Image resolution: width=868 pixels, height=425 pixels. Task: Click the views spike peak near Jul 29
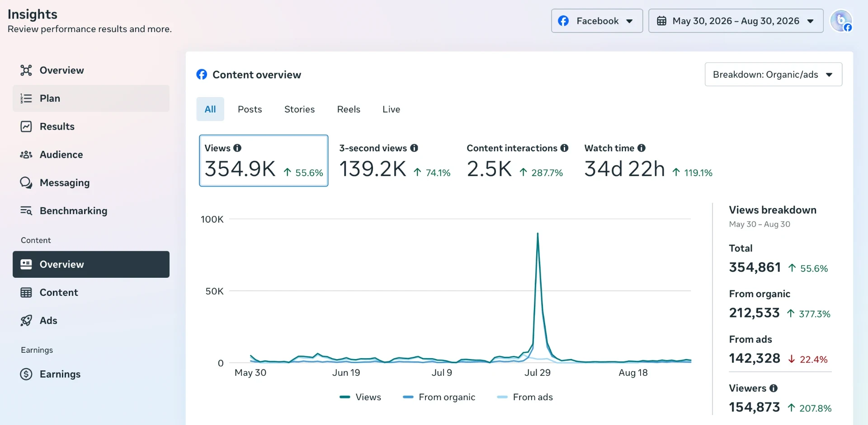(538, 234)
